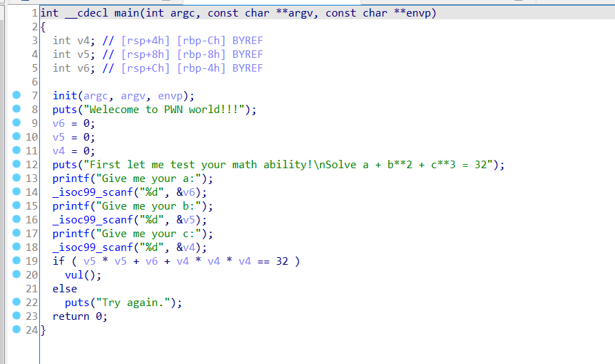Toggle breakpoint dot on line 7

click(x=17, y=96)
